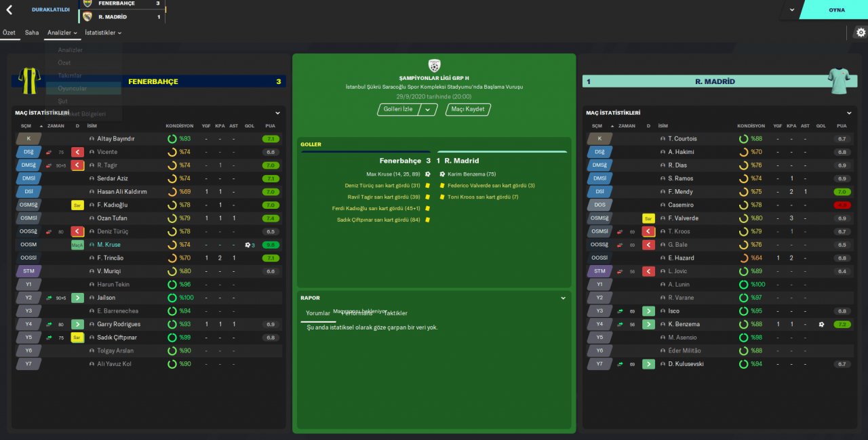This screenshot has width=868, height=440.
Task: Click Altay Bayındır's K position badge
Action: 28,138
